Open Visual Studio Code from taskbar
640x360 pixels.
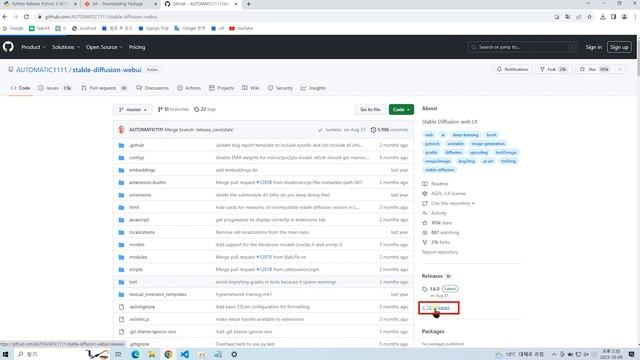(184, 354)
